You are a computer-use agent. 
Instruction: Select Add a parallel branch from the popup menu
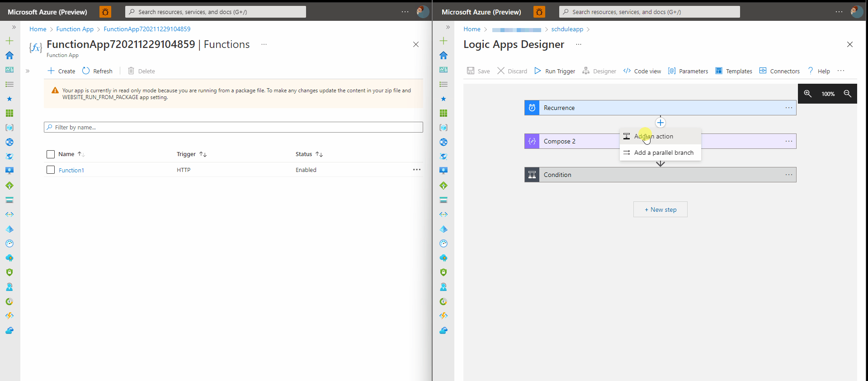[660, 152]
